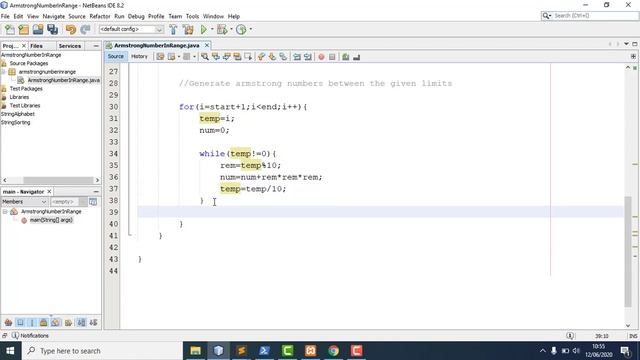Click the Find Selection magnifier in editor toolbar

click(205, 57)
